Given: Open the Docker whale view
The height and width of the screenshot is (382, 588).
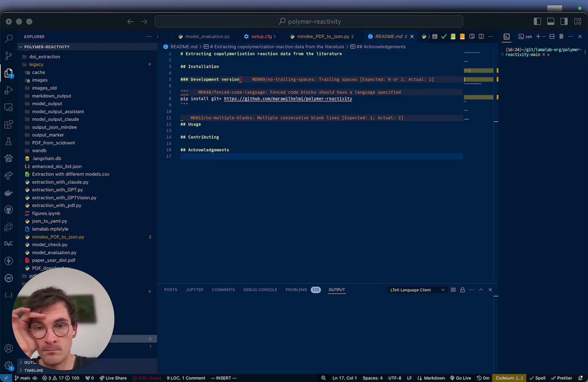Looking at the screenshot, I should tap(8, 193).
